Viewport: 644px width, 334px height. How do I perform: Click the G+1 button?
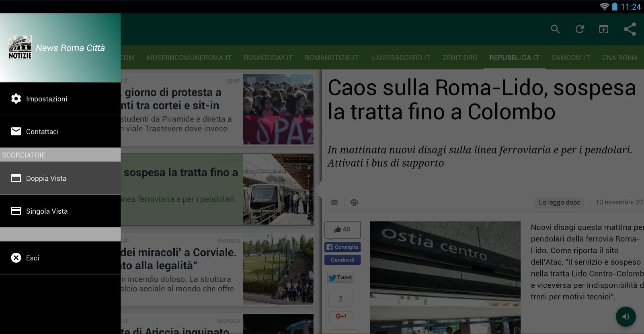coord(340,316)
